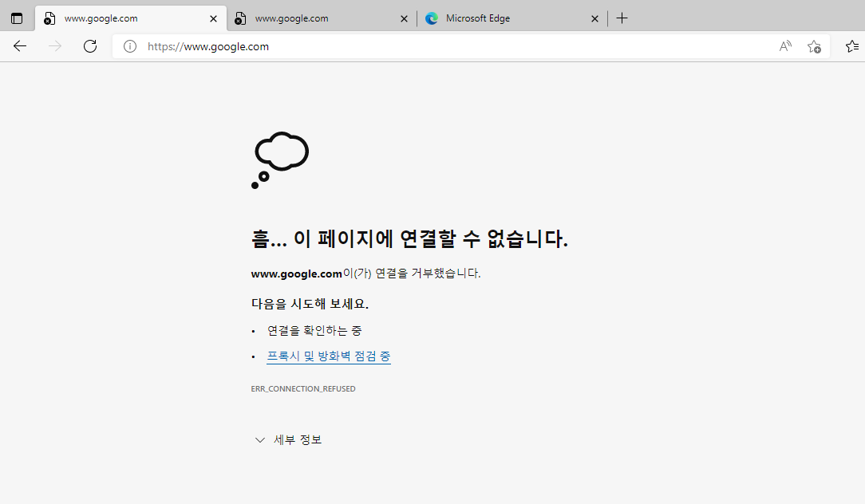Image resolution: width=865 pixels, height=504 pixels.
Task: Open the tab actions menu icon
Action: pos(17,18)
